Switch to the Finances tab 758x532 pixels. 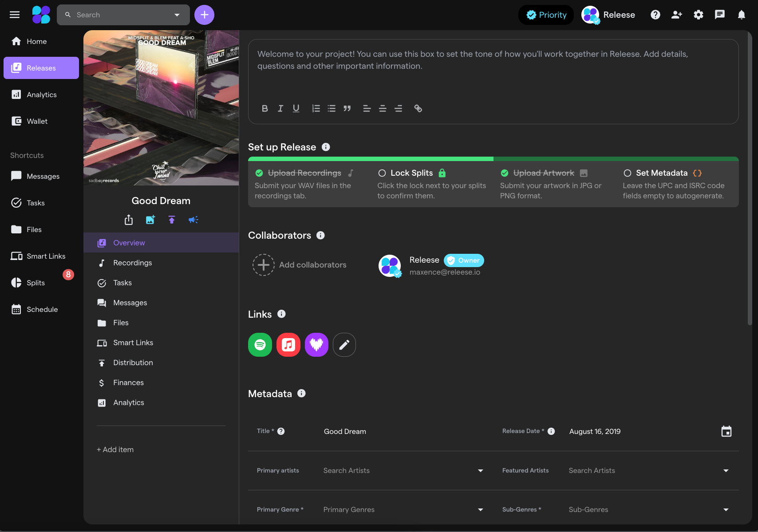pyautogui.click(x=161, y=382)
